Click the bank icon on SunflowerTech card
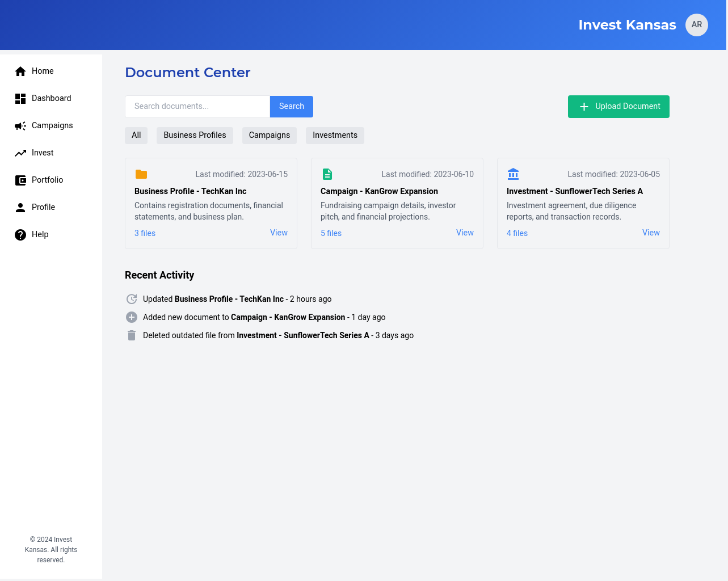Viewport: 728px width, 581px height. 514,174
